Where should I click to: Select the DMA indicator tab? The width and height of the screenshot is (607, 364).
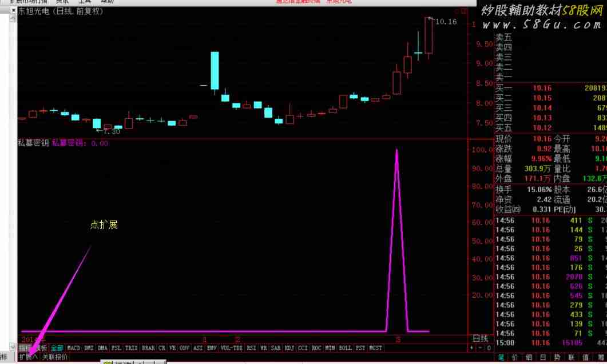(x=102, y=348)
